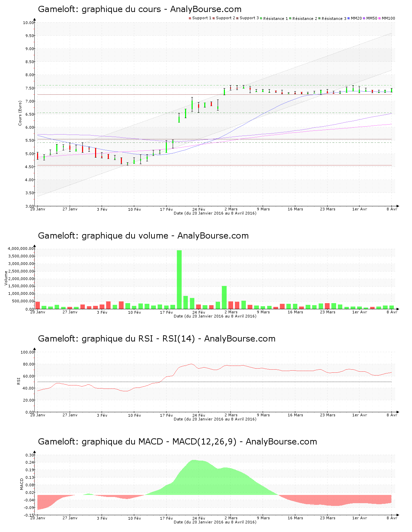Click the '100.00' RSI axis tick
412x532 pixels.
(27, 352)
